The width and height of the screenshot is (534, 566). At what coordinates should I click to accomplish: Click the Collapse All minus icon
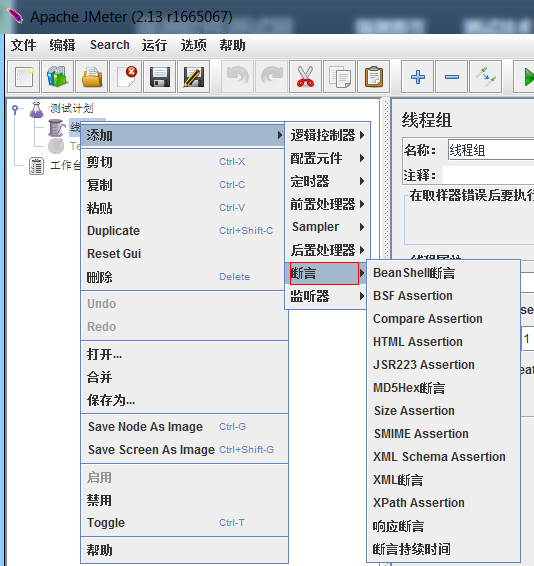[x=451, y=77]
